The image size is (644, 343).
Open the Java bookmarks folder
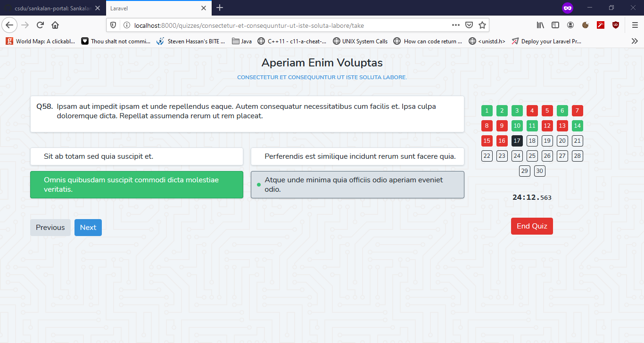242,41
